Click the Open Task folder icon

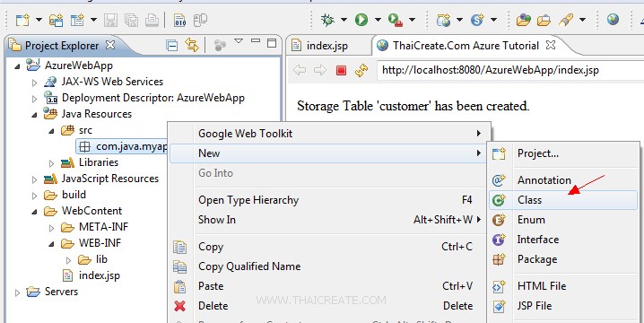pos(544,20)
